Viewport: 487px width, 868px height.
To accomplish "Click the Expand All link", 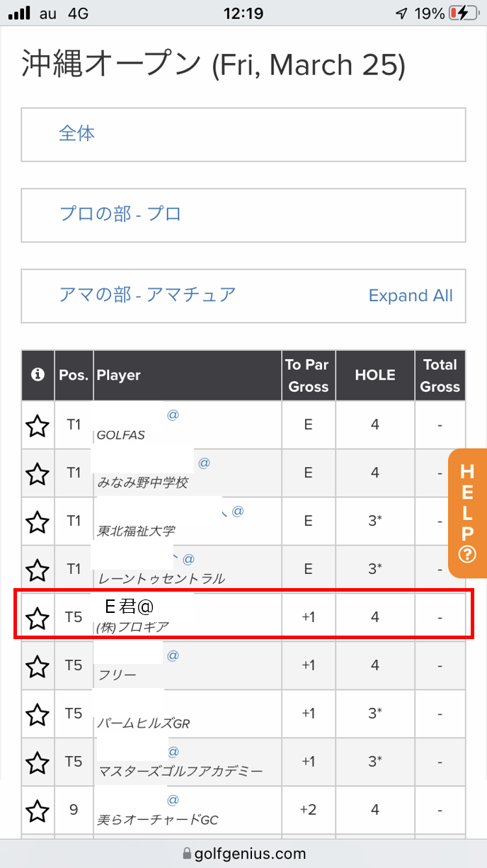I will [x=411, y=296].
